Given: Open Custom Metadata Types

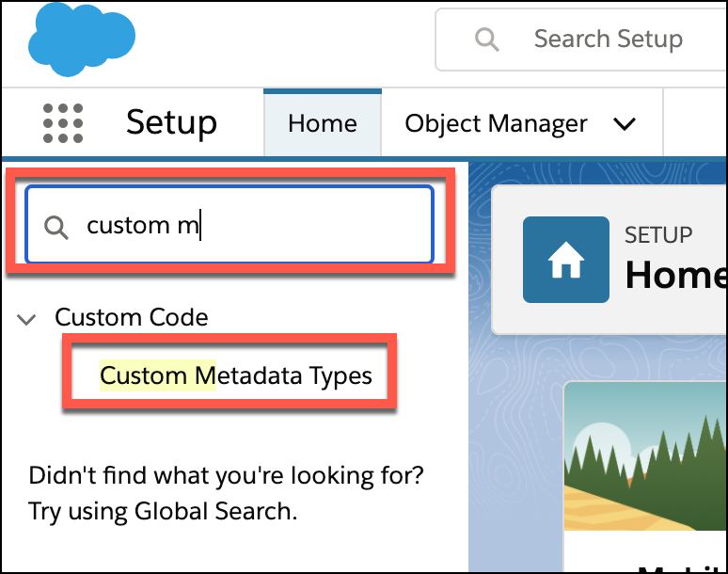Looking at the screenshot, I should pos(236,375).
